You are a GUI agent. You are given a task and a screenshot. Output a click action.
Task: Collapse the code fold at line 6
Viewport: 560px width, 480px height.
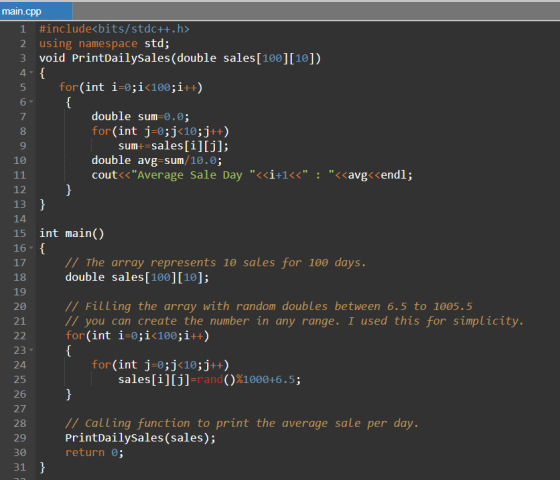coord(31,102)
